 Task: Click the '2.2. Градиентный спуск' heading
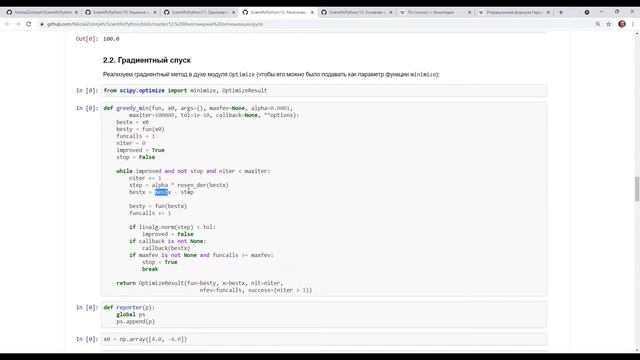point(147,60)
